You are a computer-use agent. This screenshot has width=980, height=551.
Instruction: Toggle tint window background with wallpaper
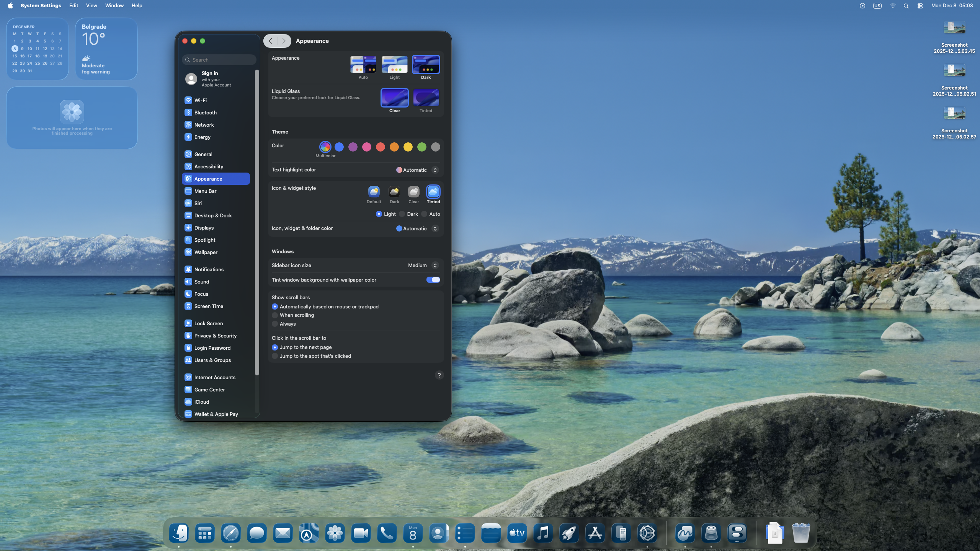pyautogui.click(x=433, y=280)
